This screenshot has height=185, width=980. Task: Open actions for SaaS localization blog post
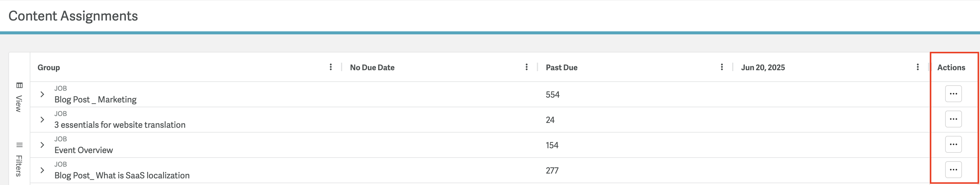pos(953,170)
